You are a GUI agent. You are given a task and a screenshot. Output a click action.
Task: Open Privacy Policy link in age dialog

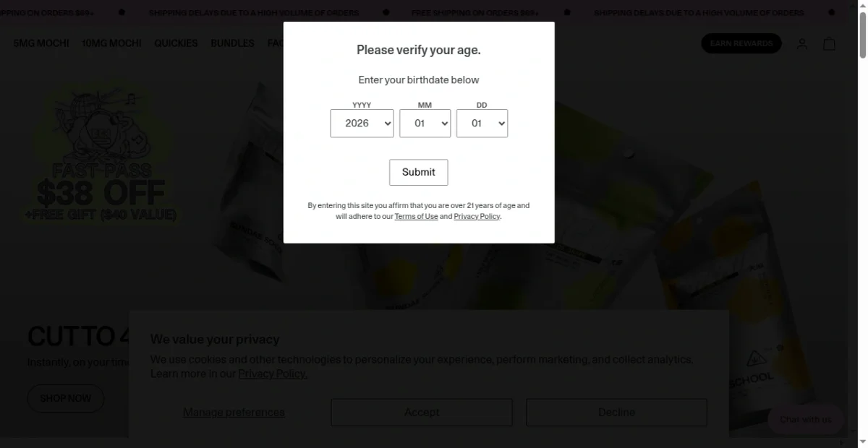point(477,216)
